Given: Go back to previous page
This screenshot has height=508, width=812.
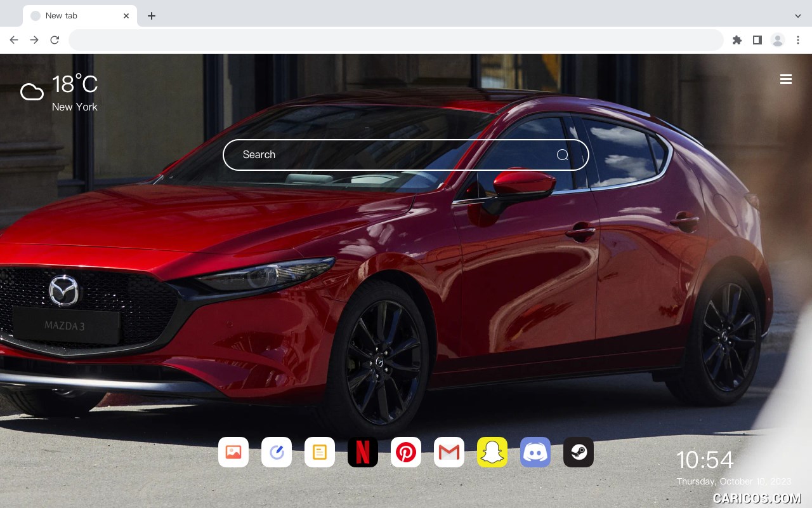Looking at the screenshot, I should click(x=14, y=40).
